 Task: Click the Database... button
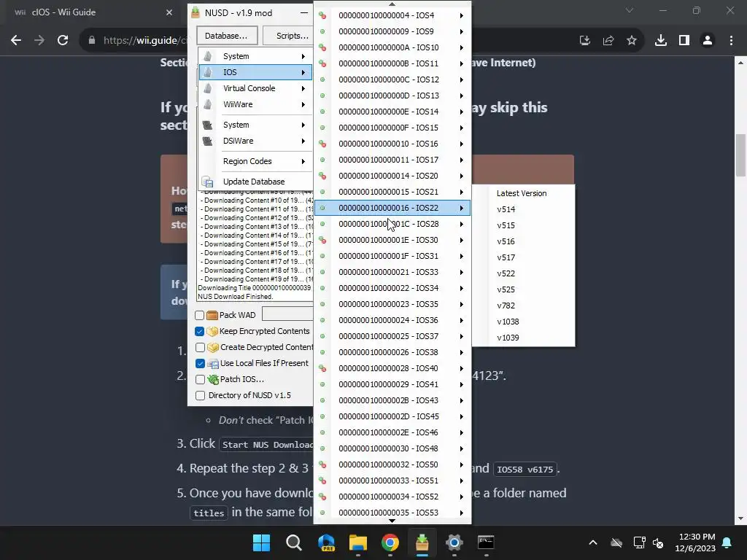click(227, 36)
